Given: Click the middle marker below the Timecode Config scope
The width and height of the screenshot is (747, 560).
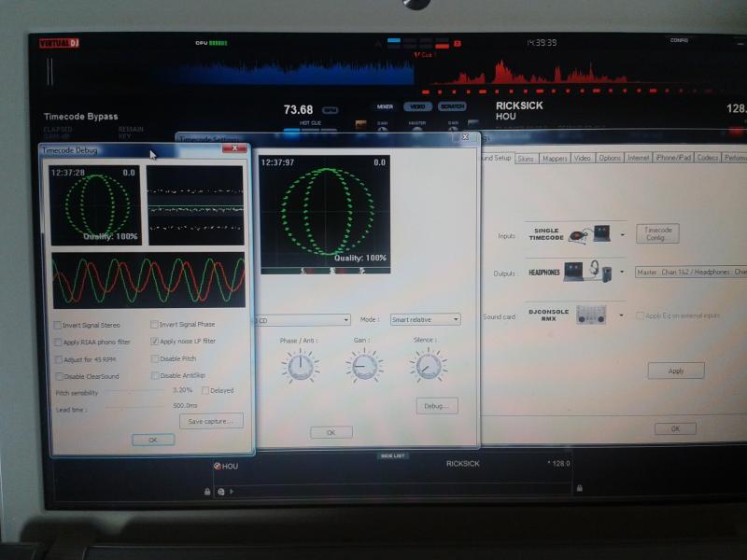Looking at the screenshot, I should [x=332, y=271].
